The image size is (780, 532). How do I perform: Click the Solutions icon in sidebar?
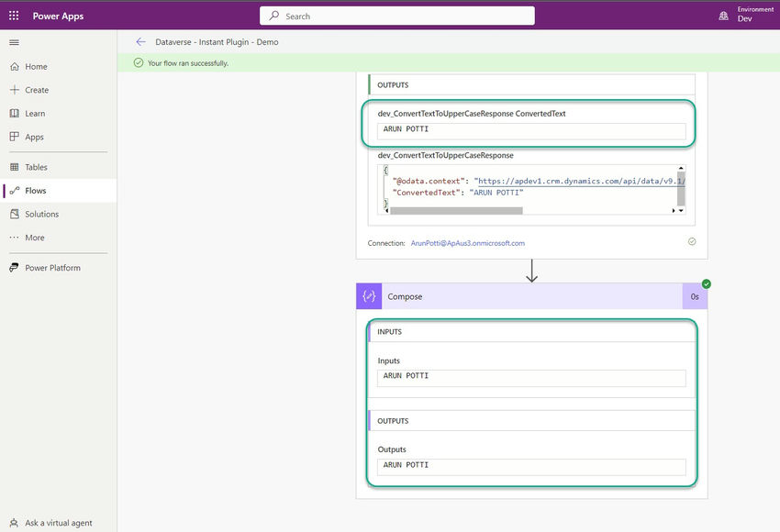[x=15, y=214]
